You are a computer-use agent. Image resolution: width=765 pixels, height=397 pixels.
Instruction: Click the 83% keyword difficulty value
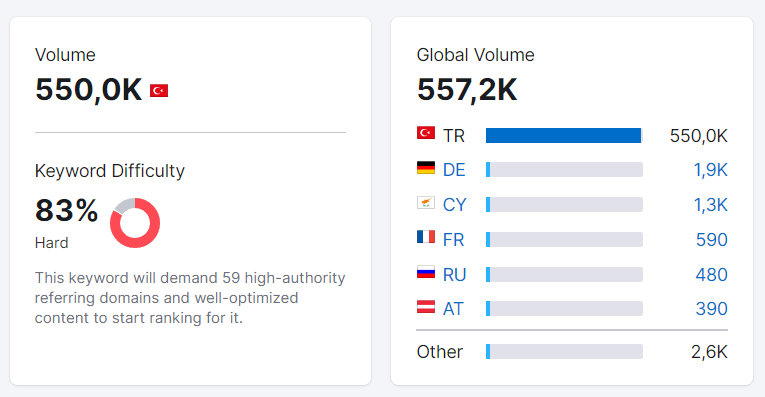66,211
